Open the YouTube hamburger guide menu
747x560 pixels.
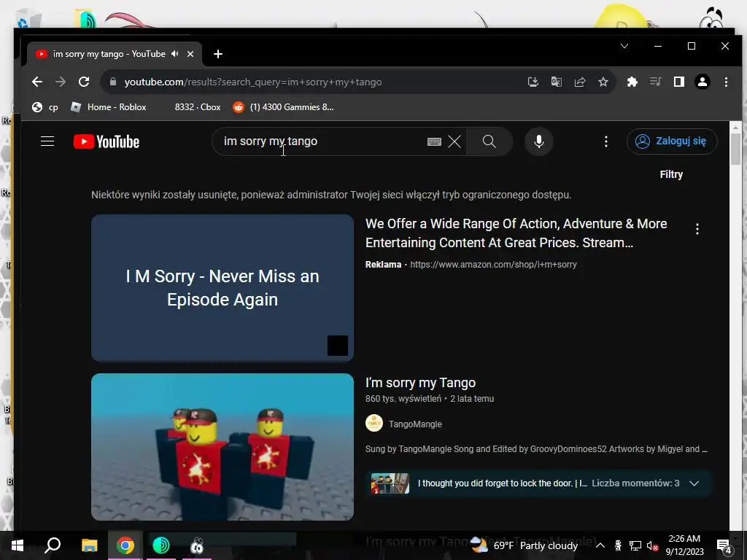pos(47,141)
